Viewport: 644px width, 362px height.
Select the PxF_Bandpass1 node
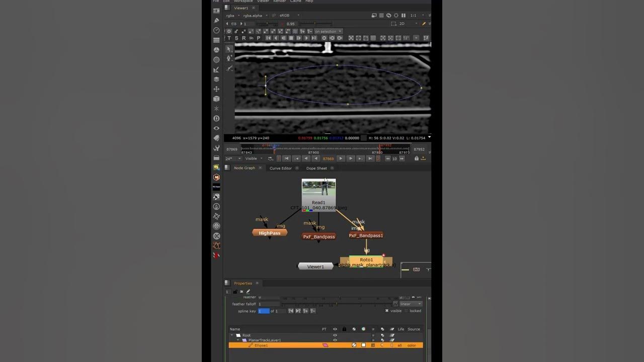click(x=366, y=235)
